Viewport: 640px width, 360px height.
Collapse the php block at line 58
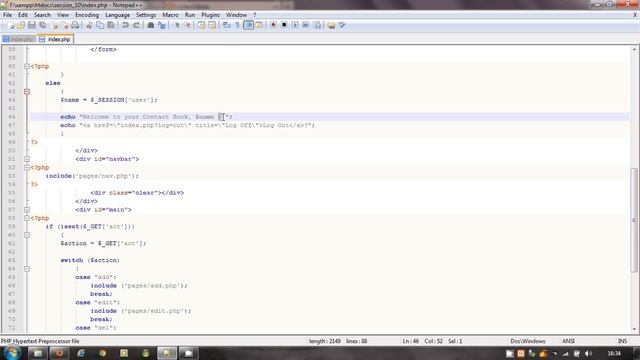[x=27, y=218]
